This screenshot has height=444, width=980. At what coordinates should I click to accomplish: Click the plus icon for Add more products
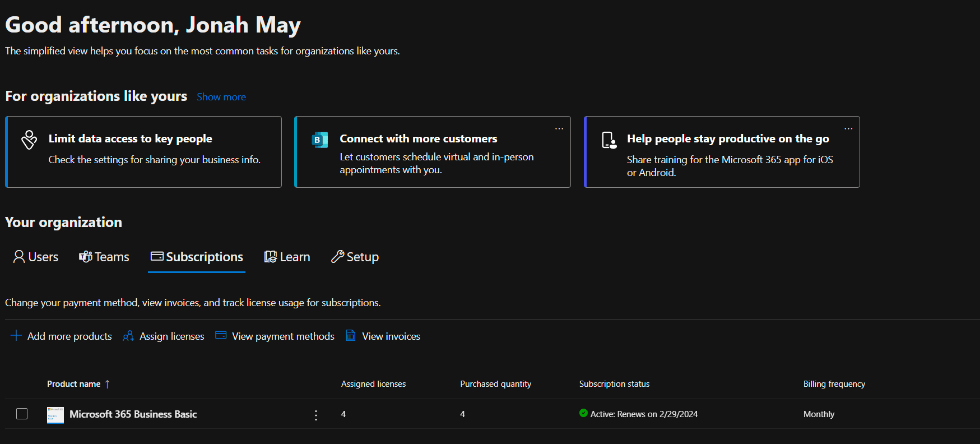(x=16, y=335)
